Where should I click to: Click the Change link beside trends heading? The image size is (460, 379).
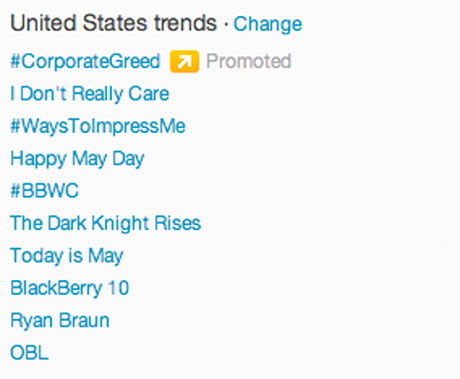coord(268,24)
